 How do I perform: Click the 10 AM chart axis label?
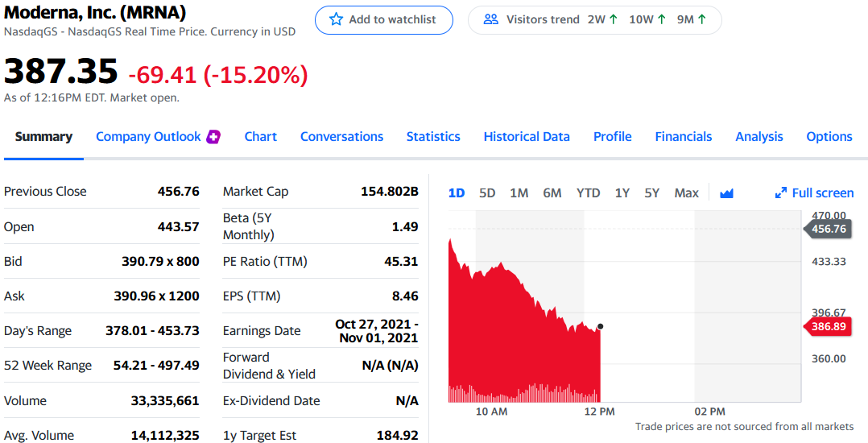coord(491,412)
